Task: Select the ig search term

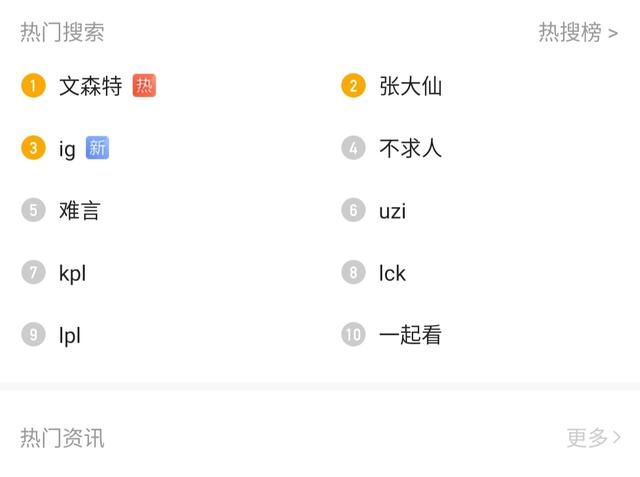Action: point(67,149)
